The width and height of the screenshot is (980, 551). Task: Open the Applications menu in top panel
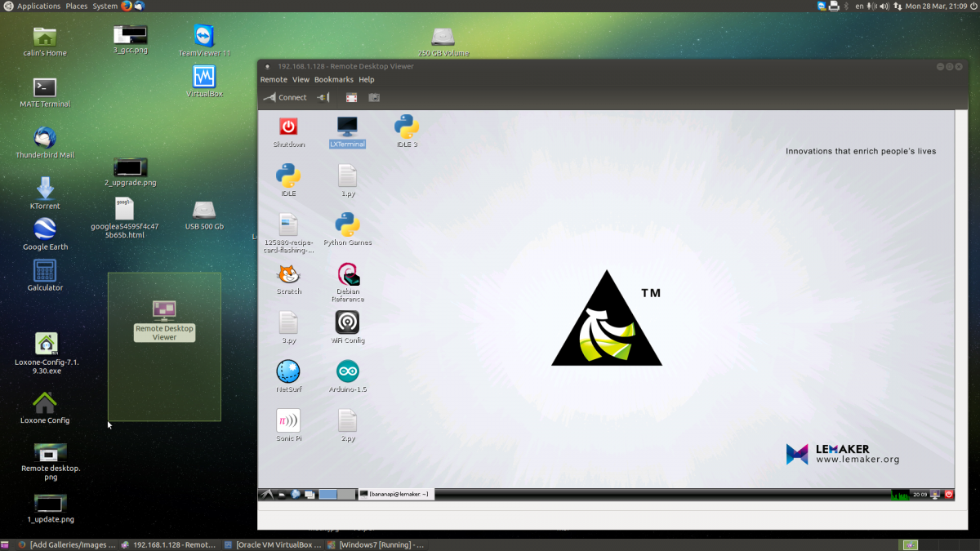click(x=38, y=6)
